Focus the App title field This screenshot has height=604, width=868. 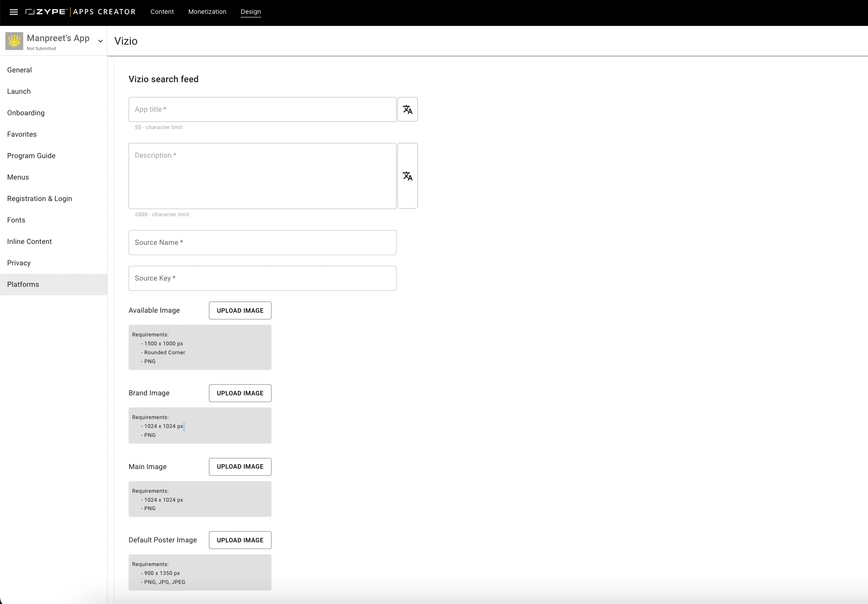pyautogui.click(x=263, y=109)
